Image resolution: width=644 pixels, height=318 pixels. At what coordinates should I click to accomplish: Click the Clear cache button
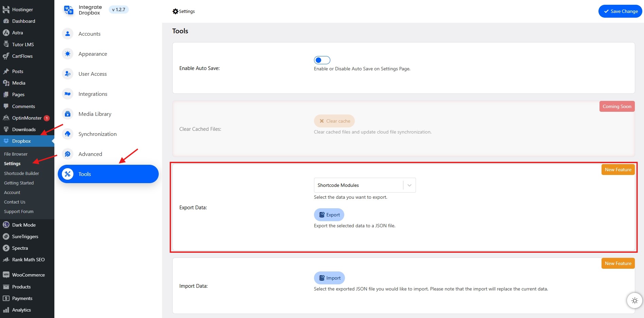334,121
